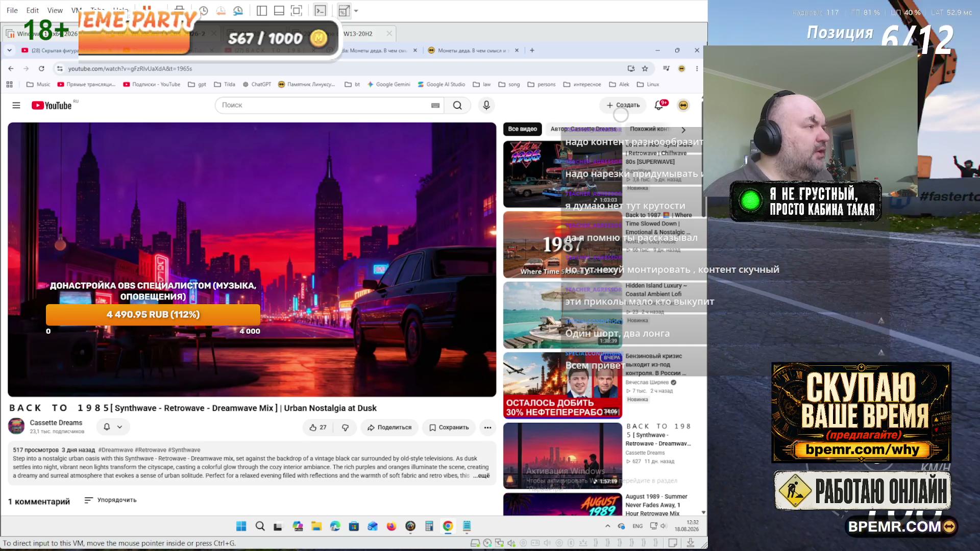Open a new Chrome tab with the plus button

pos(532,51)
